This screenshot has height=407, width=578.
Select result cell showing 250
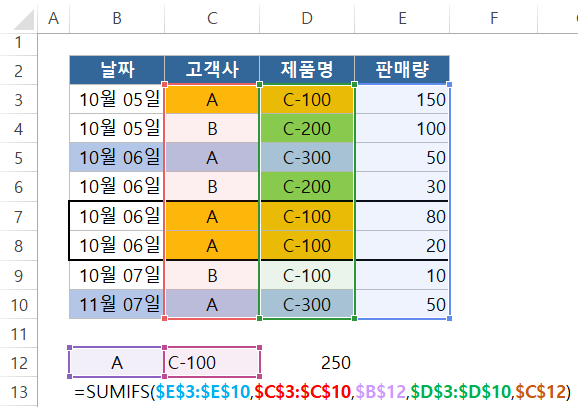click(x=307, y=362)
